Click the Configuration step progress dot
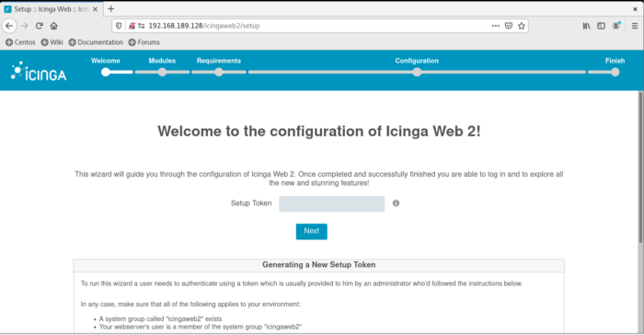 [417, 73]
